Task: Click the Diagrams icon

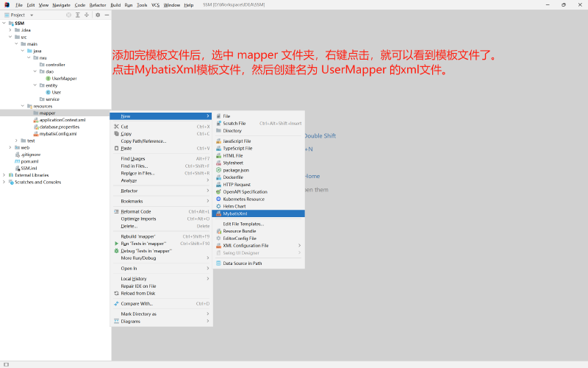Action: point(116,322)
